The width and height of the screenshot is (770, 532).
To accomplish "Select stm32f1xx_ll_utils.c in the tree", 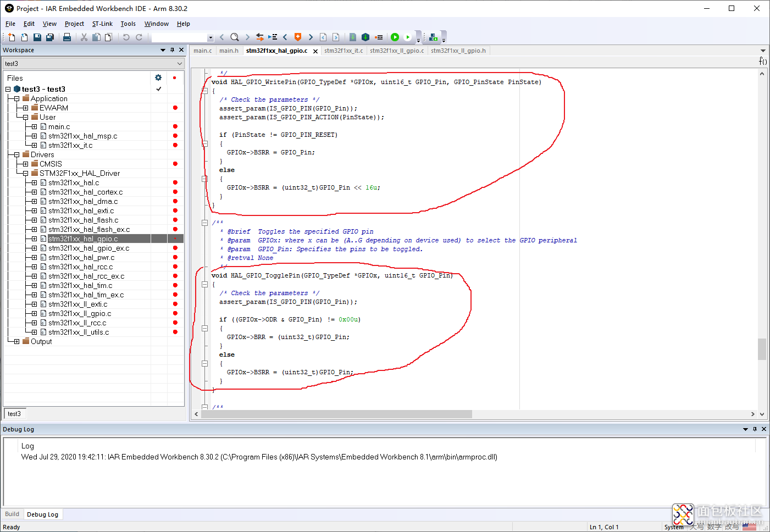I will [x=79, y=332].
